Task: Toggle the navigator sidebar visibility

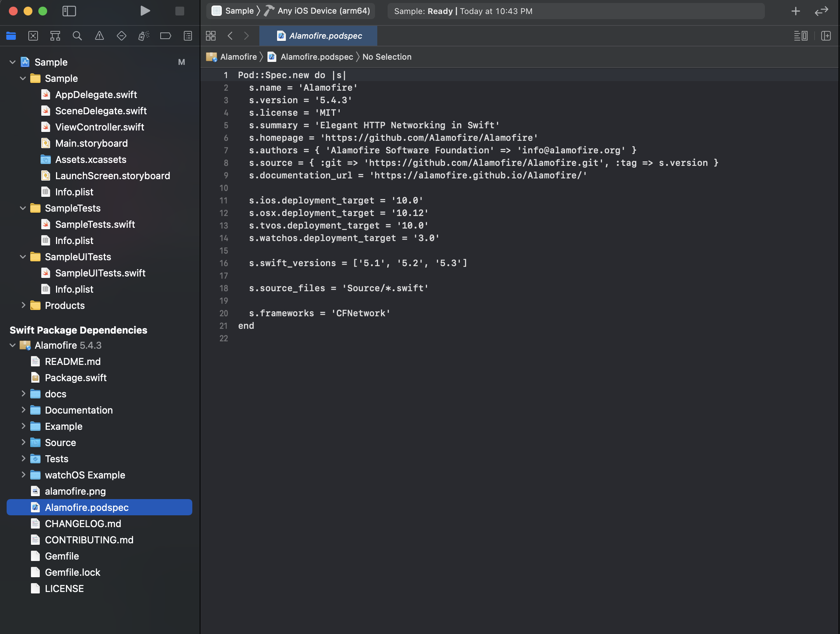Action: [69, 11]
